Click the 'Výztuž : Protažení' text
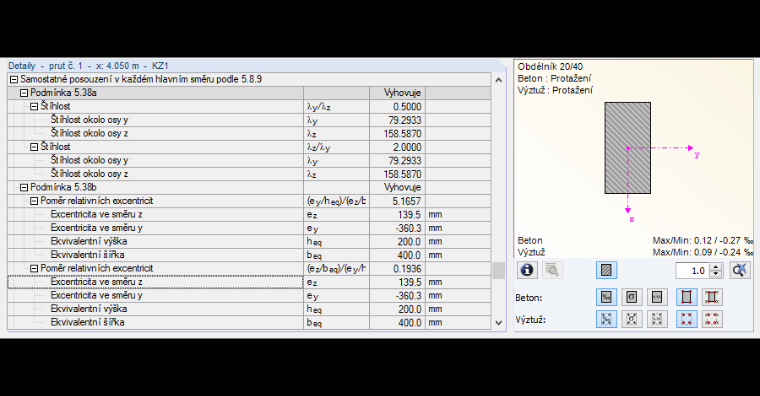 pyautogui.click(x=555, y=90)
